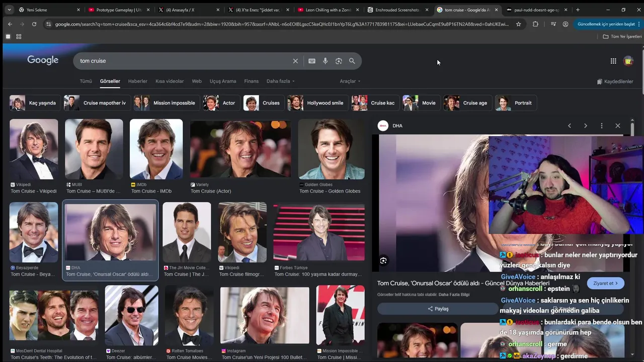This screenshot has height=362, width=644.
Task: Select the 'Portrait' filter chip
Action: click(x=516, y=103)
